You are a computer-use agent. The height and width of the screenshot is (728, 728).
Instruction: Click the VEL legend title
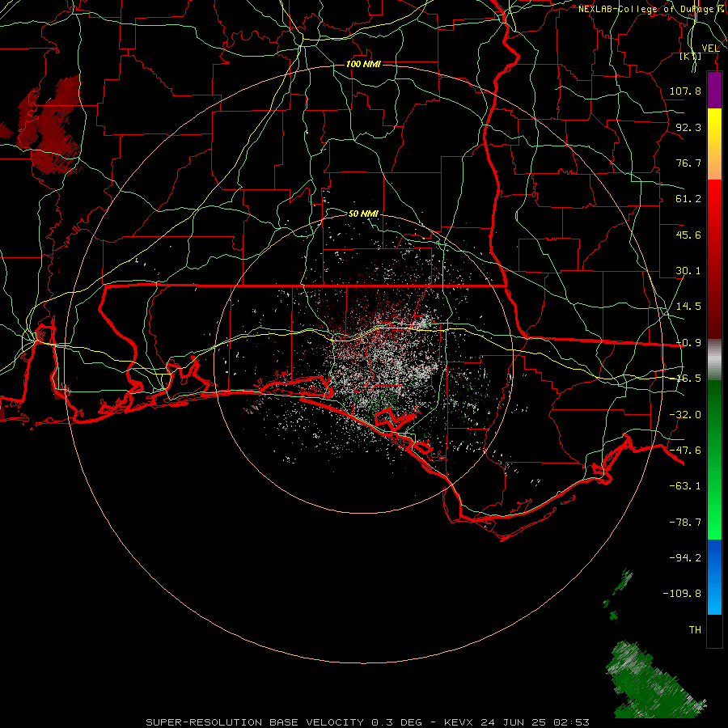710,49
